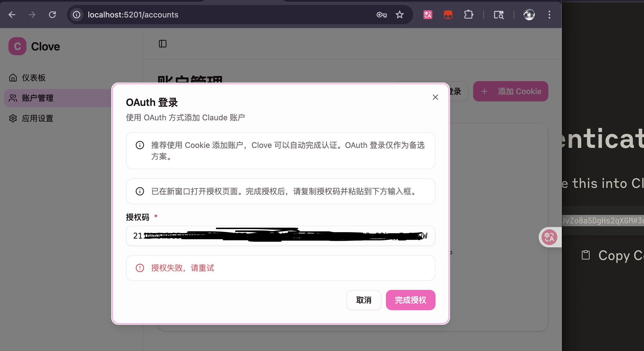644x351 pixels.
Task: Select 账户管理 in sidebar
Action: pyautogui.click(x=38, y=98)
